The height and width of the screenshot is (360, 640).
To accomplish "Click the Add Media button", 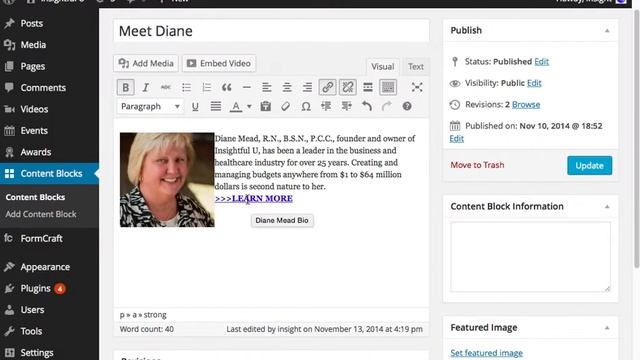I will click(x=146, y=63).
